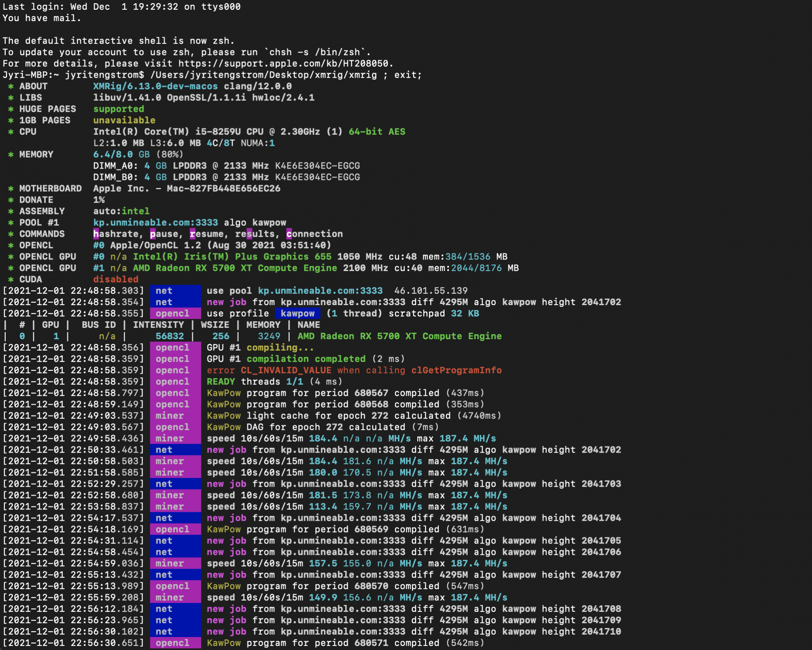Click the red 'disabled' CUDA status
The width and height of the screenshot is (812, 650).
pyautogui.click(x=116, y=279)
